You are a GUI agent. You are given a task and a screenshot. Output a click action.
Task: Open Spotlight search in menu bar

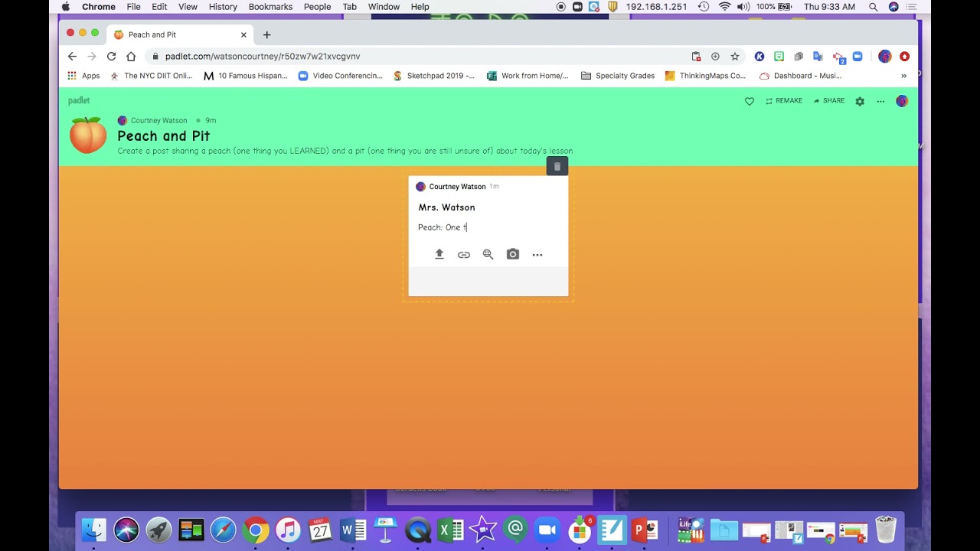point(874,7)
